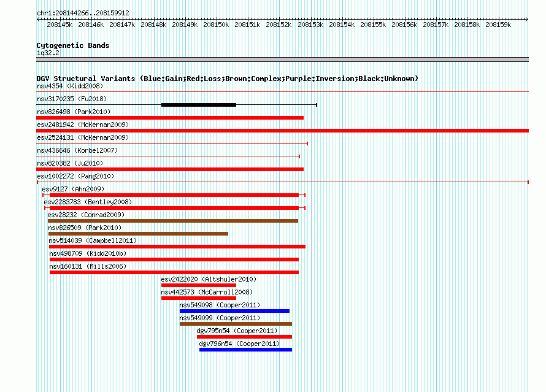Click the nsv498709 (Kidd2010b) label
Image resolution: width=546 pixels, height=392 pixels.
88,253
